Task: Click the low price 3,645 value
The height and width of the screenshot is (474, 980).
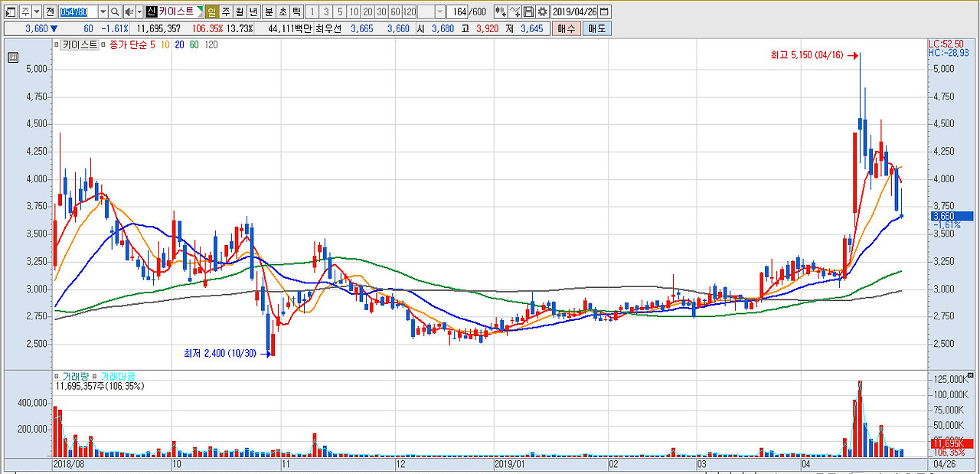Action: click(531, 28)
